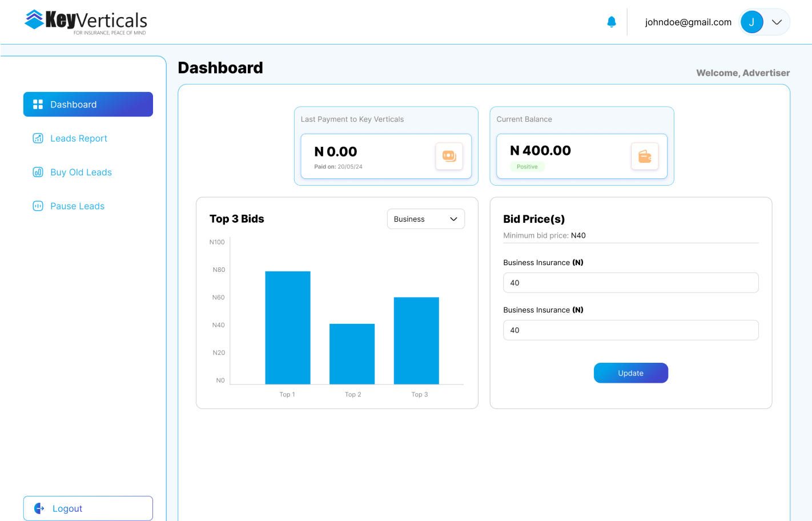Open the Business category dropdown

426,219
